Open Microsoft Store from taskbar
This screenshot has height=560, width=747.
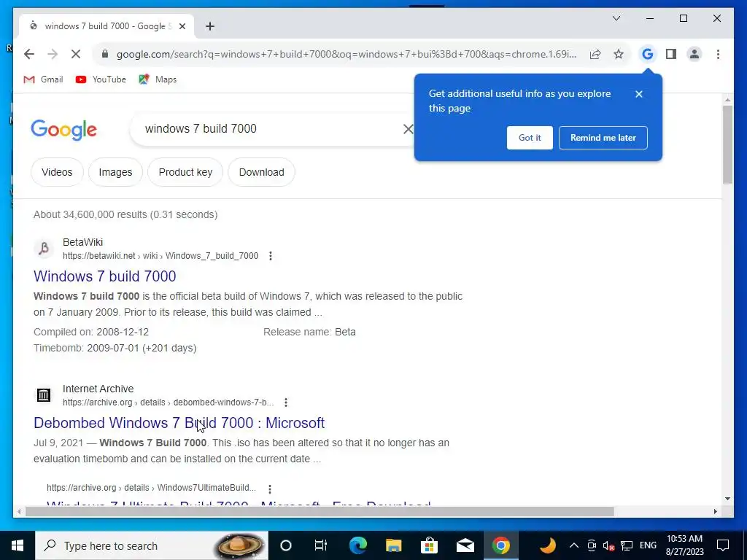tap(429, 545)
